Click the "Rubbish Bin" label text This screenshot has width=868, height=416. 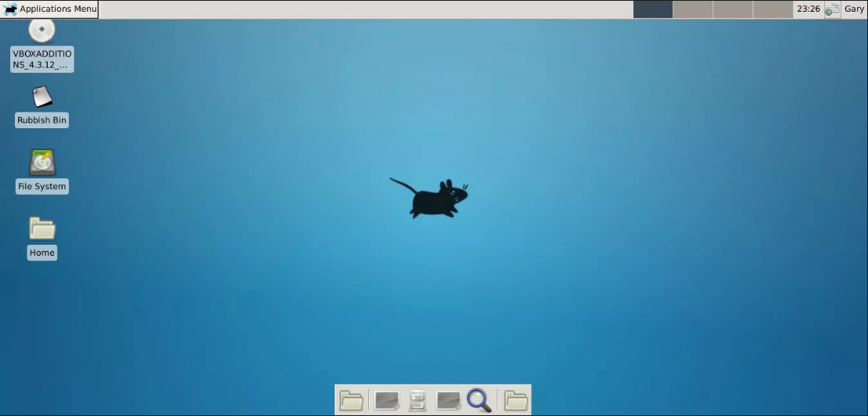[42, 120]
